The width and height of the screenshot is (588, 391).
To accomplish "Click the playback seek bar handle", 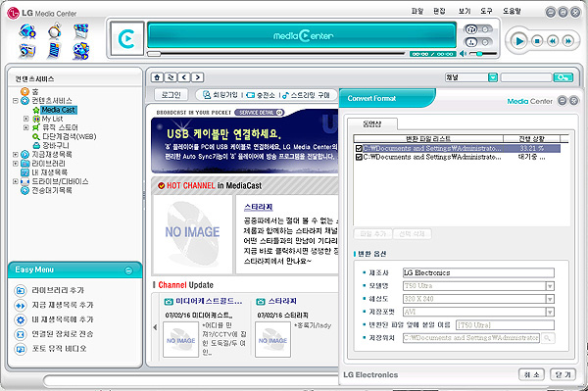I will [x=154, y=54].
